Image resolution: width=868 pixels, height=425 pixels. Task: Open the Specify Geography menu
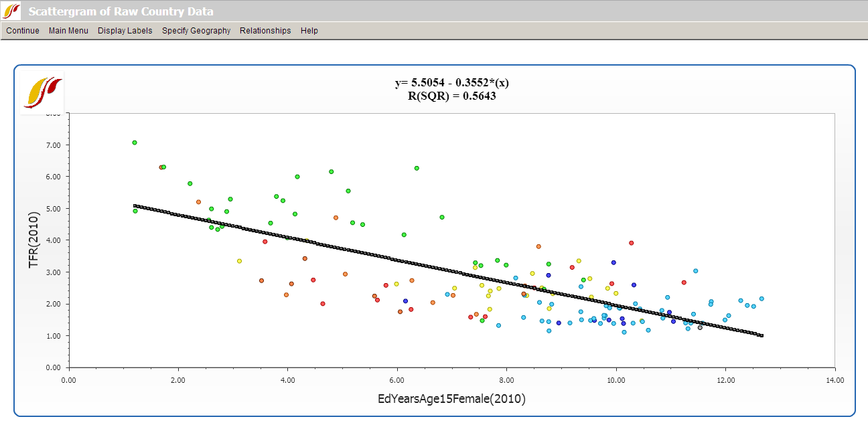[196, 31]
